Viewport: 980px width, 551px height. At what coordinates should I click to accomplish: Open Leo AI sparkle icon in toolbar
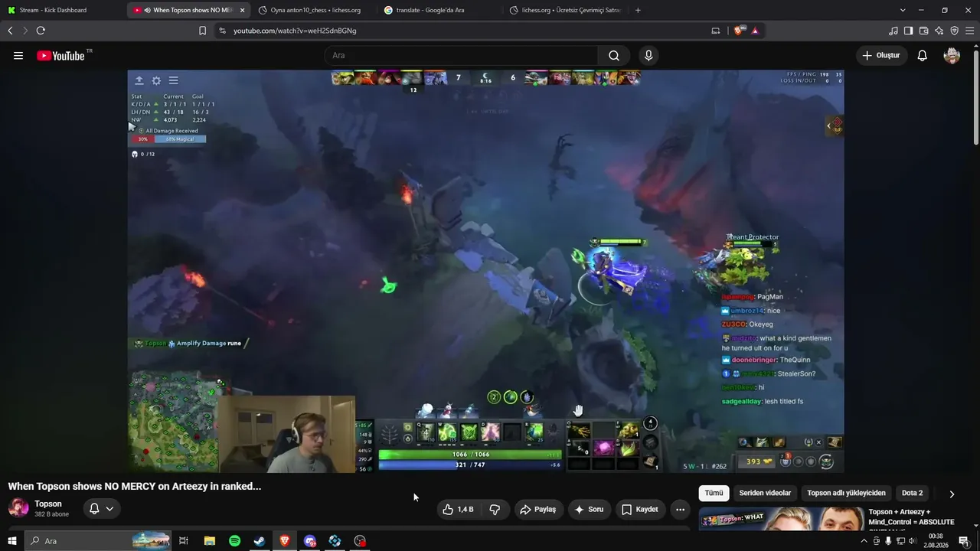(x=939, y=31)
